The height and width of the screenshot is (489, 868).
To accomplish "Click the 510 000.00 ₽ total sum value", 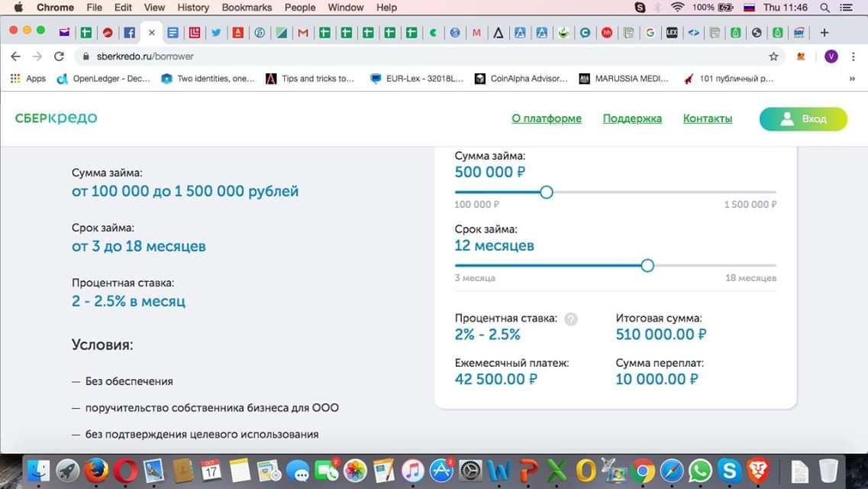I will (661, 335).
